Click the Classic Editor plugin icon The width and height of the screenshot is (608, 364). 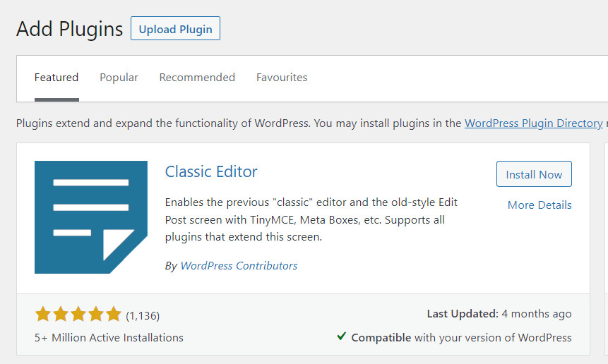tap(91, 217)
